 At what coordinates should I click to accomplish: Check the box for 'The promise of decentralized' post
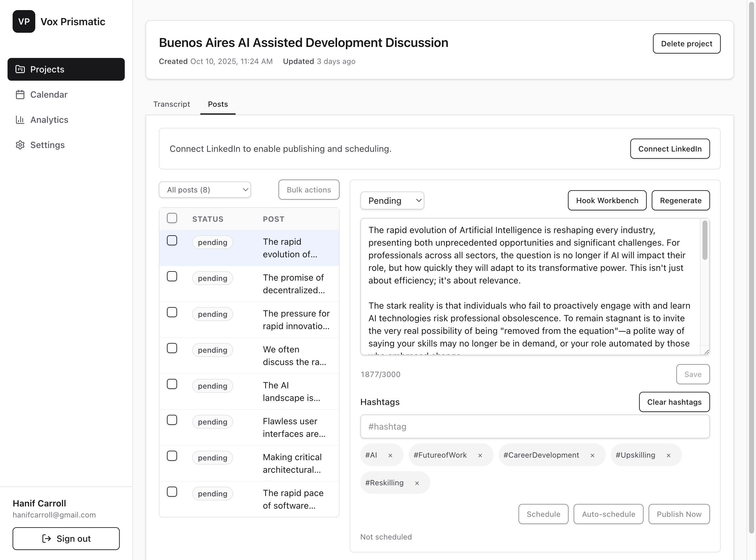(x=172, y=277)
